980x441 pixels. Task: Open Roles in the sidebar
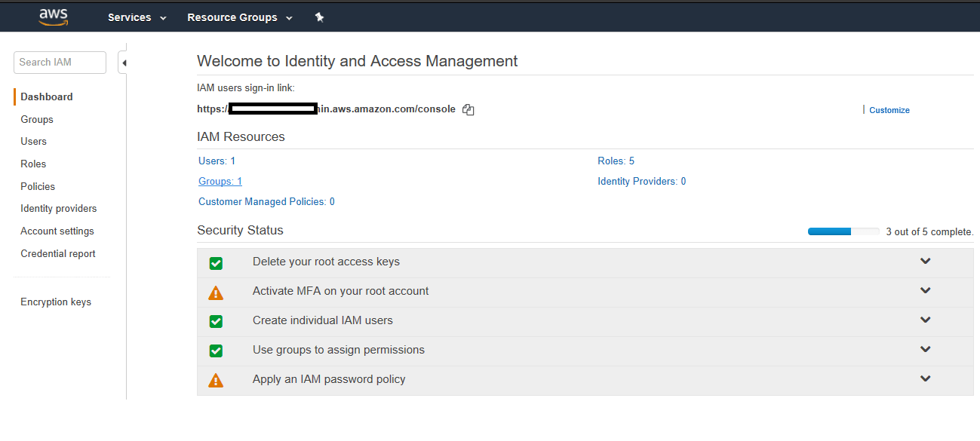click(x=33, y=164)
